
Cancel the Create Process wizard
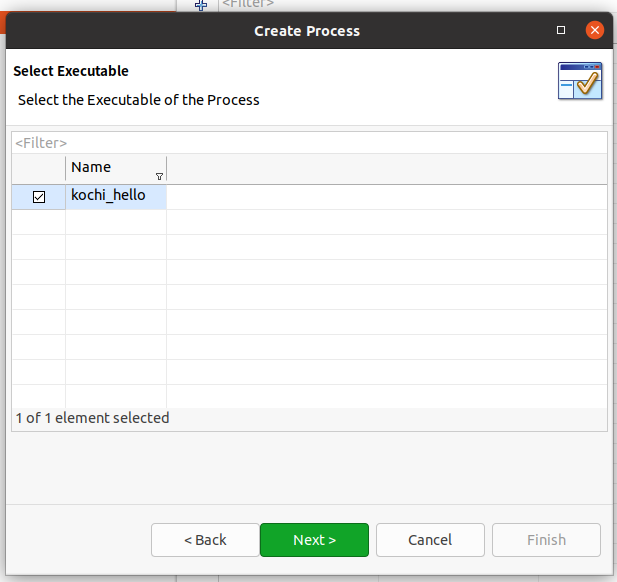[430, 540]
